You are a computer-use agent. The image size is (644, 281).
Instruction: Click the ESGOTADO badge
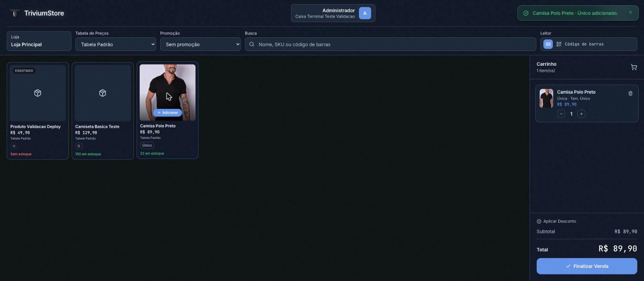pyautogui.click(x=24, y=71)
